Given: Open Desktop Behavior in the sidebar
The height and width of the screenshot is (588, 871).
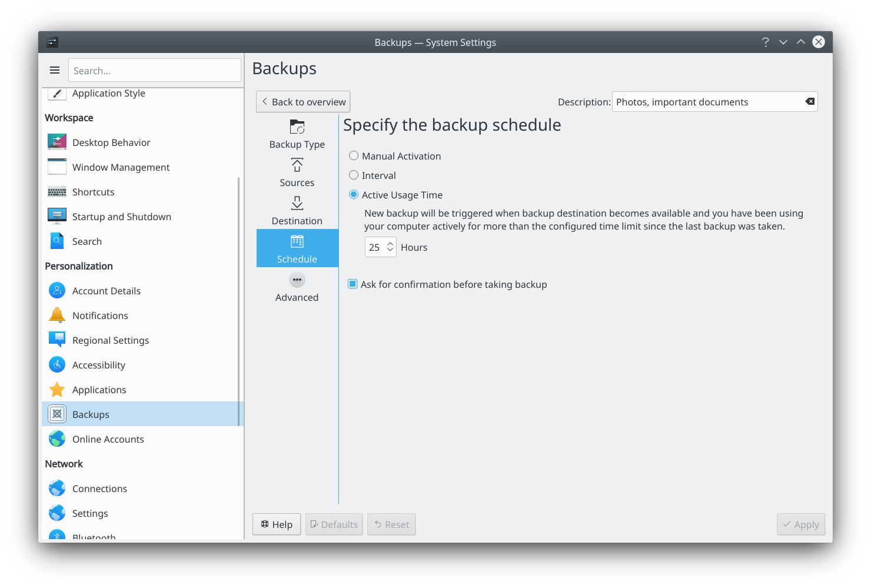Looking at the screenshot, I should [x=111, y=142].
